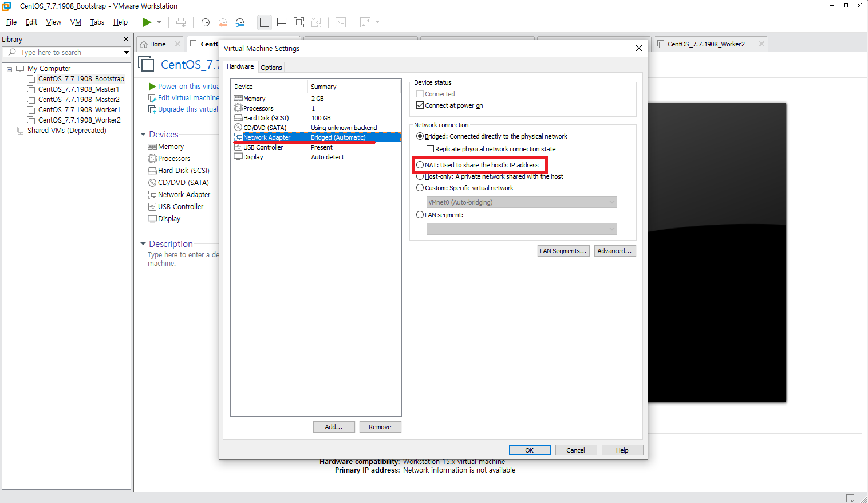Open the File menu
868x503 pixels.
pyautogui.click(x=11, y=22)
